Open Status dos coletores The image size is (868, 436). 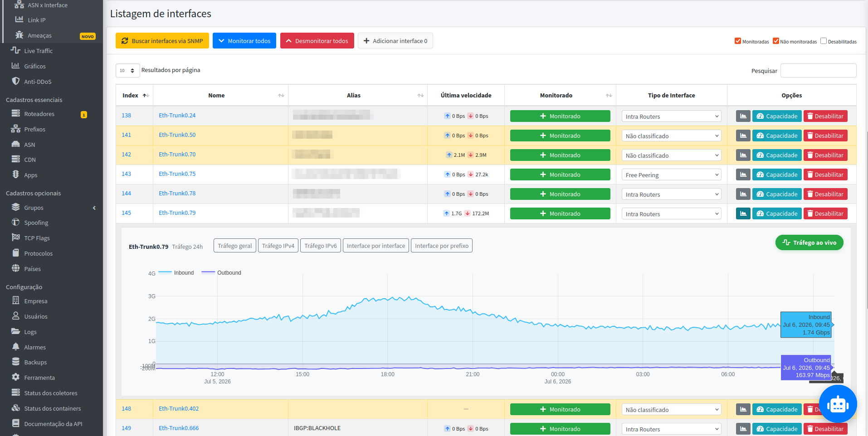[50, 393]
